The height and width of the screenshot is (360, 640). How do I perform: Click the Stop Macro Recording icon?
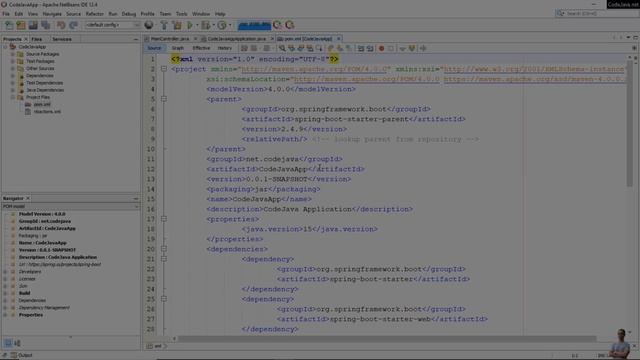coord(391,48)
